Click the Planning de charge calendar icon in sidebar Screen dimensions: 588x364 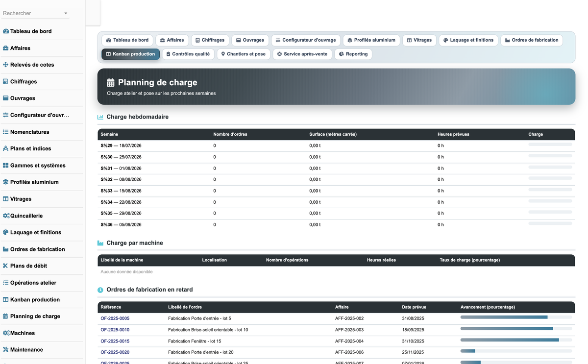[6, 316]
